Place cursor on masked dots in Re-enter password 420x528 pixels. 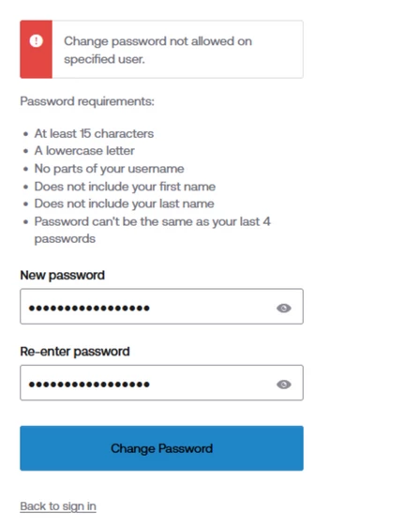(x=89, y=385)
